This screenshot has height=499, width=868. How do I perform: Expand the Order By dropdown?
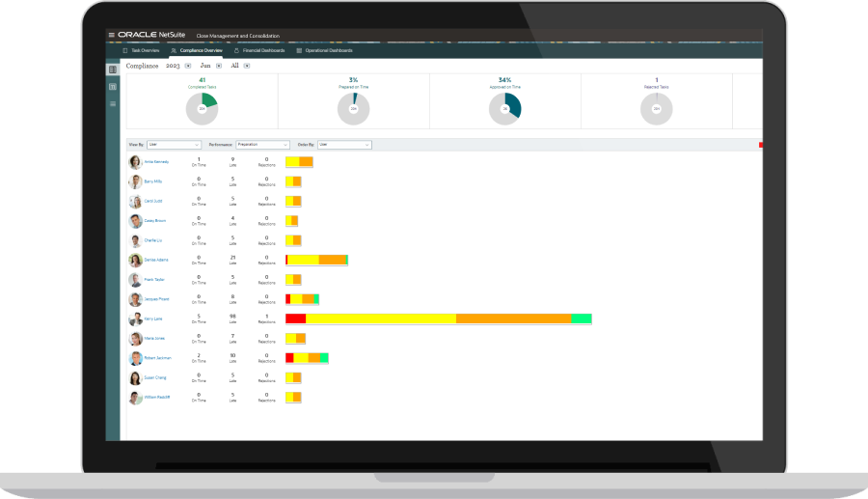coord(344,145)
